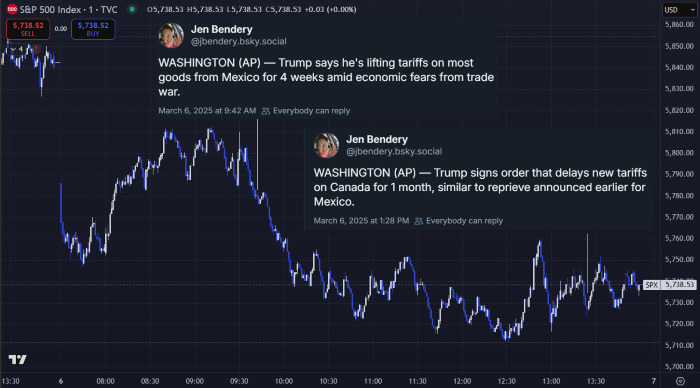
Task: Click the blue 5,738.52 BUY button
Action: [93, 29]
